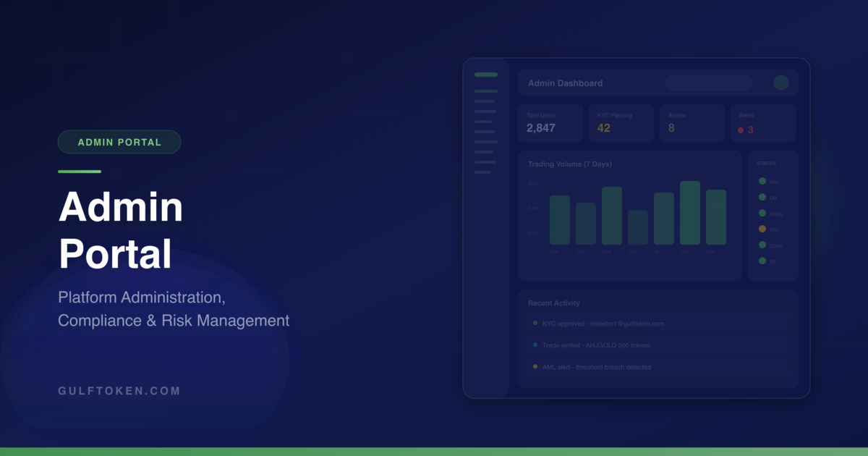This screenshot has height=456, width=868.
Task: Click the Friday trading volume bar
Action: click(x=664, y=219)
